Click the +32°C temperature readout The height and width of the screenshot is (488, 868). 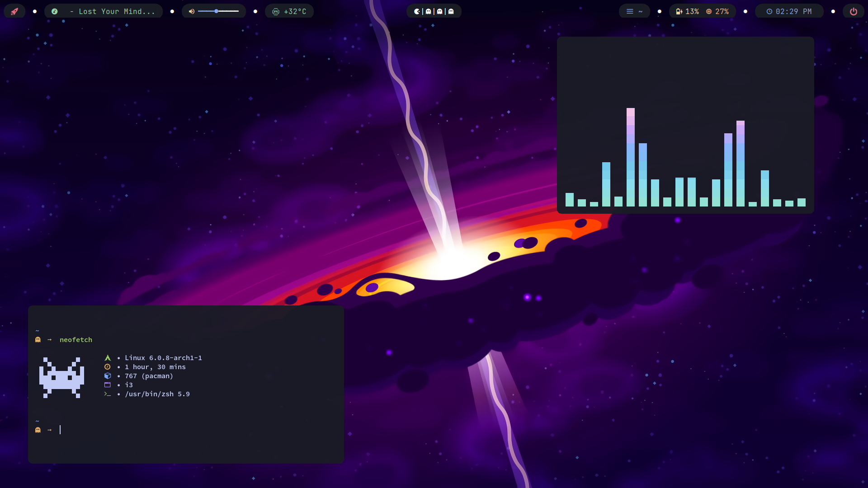click(x=295, y=11)
